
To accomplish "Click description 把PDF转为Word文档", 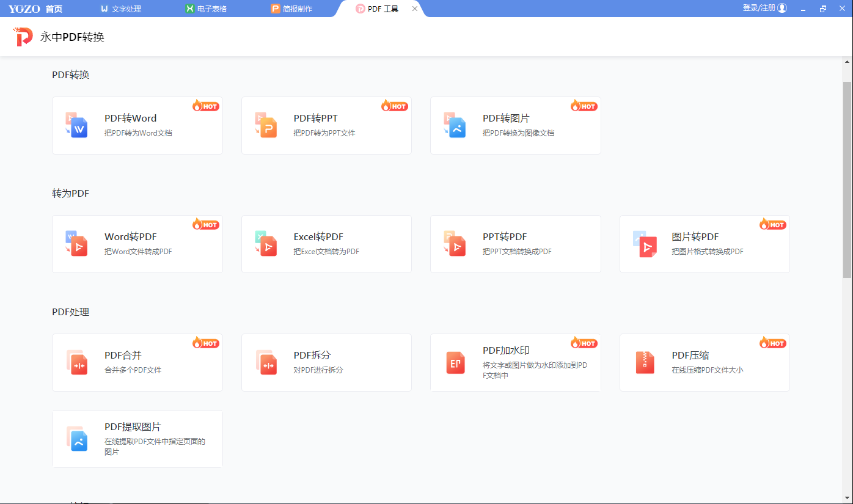I will tap(138, 133).
